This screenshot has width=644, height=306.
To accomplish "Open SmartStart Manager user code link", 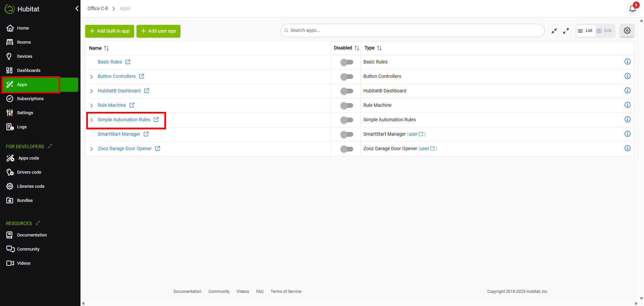I will coord(416,134).
